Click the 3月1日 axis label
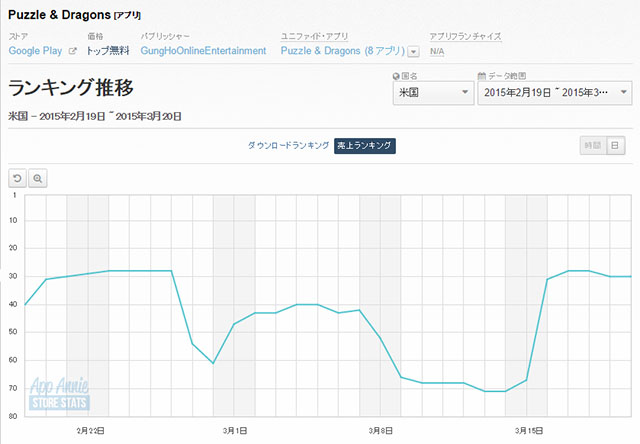 click(235, 431)
